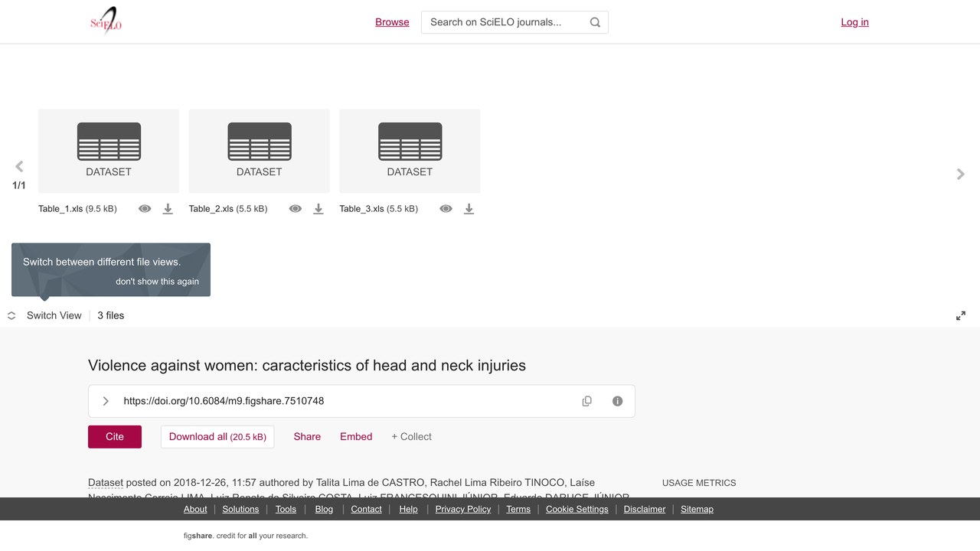Click the + Collect button
The image size is (980, 551).
coord(411,437)
